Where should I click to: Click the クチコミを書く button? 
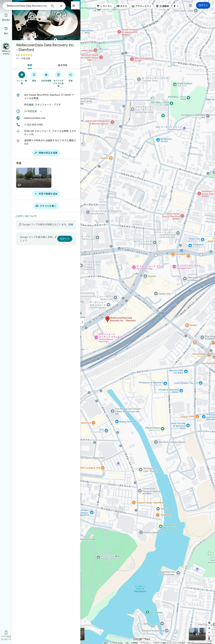pyautogui.click(x=46, y=206)
